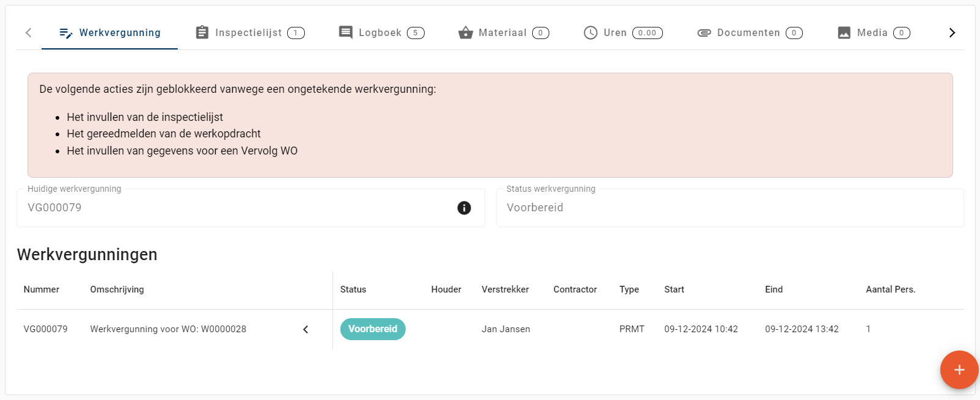The height and width of the screenshot is (400, 980).
Task: Open the Logboek tab label
Action: point(380,33)
